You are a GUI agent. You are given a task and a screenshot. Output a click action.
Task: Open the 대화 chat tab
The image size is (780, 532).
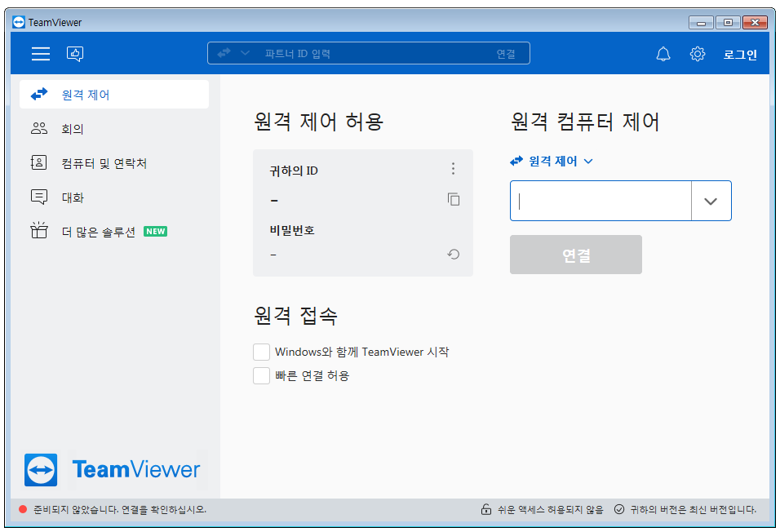pyautogui.click(x=114, y=197)
